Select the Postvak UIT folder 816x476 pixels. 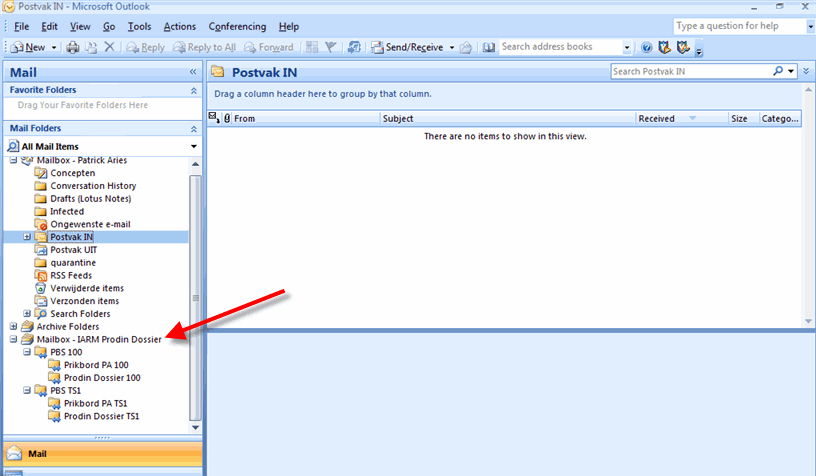(73, 250)
